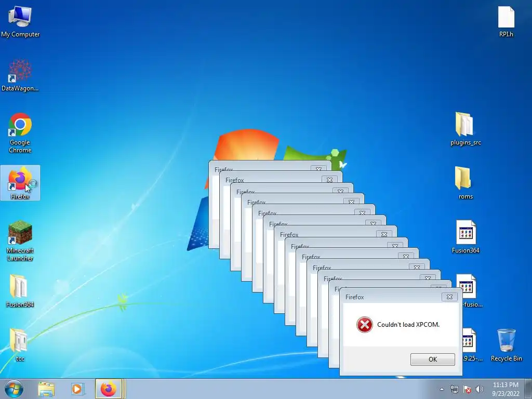This screenshot has height=399, width=532.
Task: Open the clock showing 11:13 PM
Action: point(506,389)
